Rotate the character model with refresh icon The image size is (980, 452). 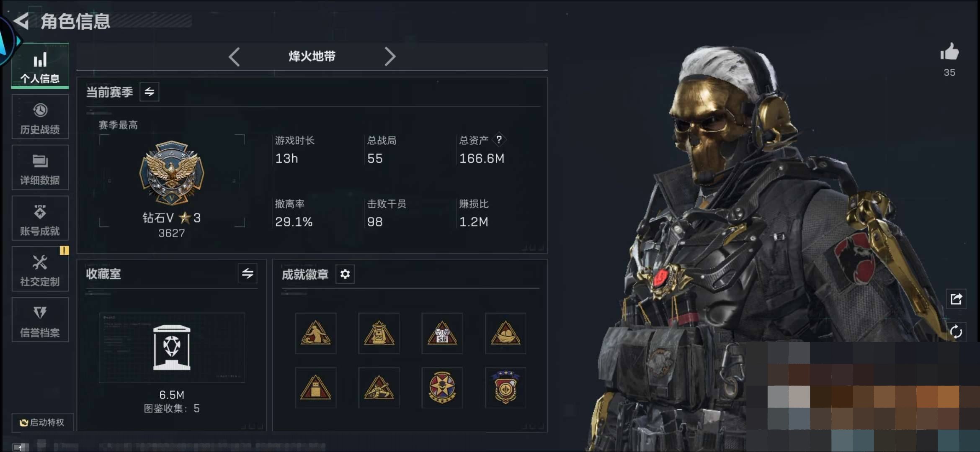click(956, 332)
